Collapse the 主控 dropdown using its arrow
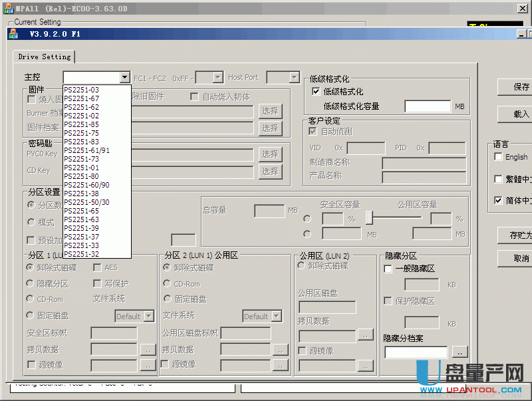Image resolution: width=532 pixels, height=401 pixels. coord(124,78)
